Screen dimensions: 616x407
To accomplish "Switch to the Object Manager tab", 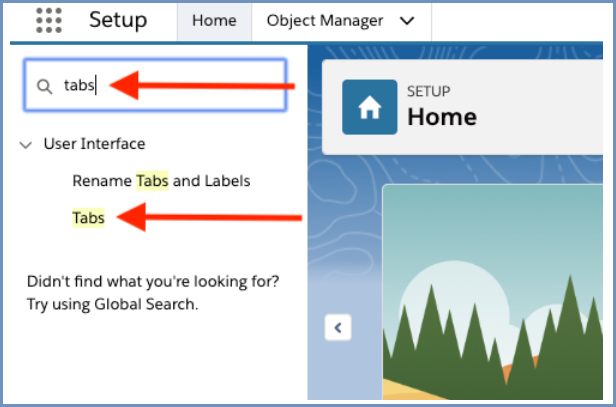I will [x=324, y=21].
